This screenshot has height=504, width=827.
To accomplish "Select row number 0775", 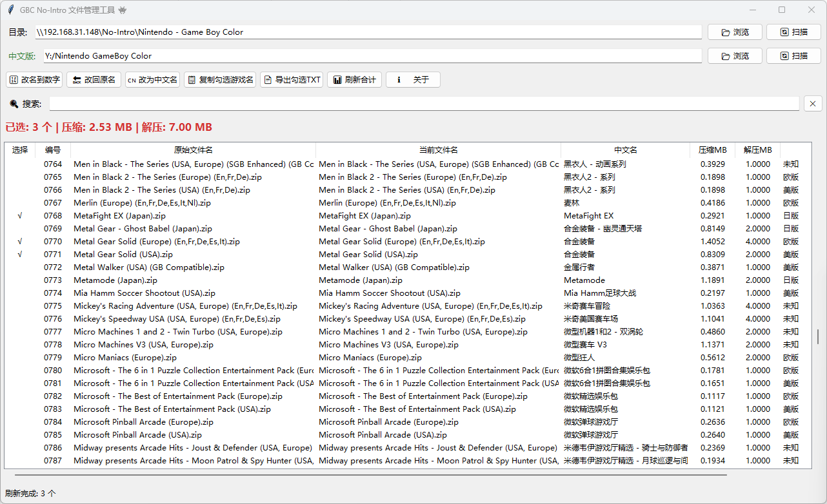I will pyautogui.click(x=53, y=306).
